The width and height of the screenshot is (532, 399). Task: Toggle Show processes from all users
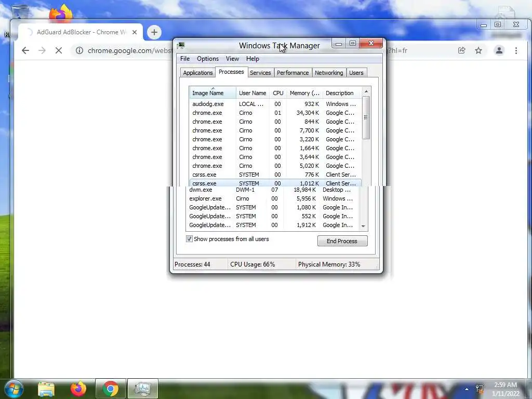(x=189, y=239)
